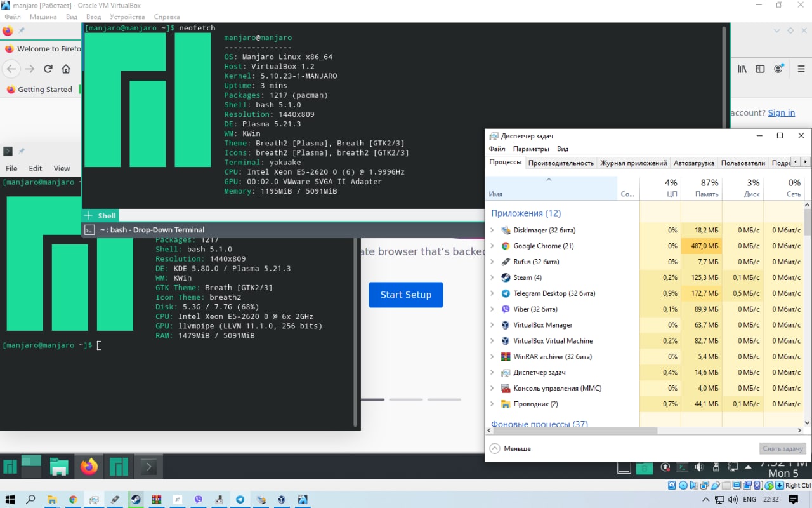812x508 pixels.
Task: Go back in Firefox navigation
Action: tap(11, 69)
